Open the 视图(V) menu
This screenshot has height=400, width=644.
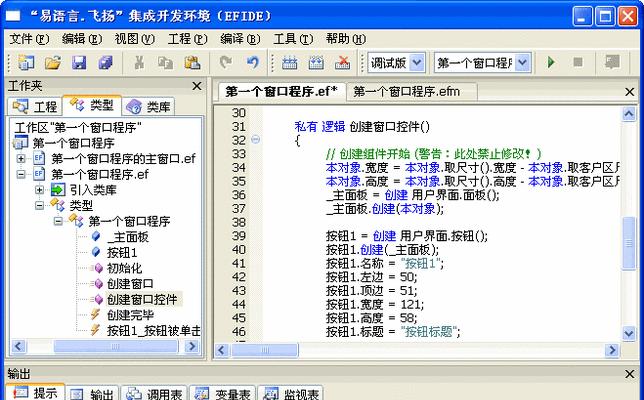[135, 39]
